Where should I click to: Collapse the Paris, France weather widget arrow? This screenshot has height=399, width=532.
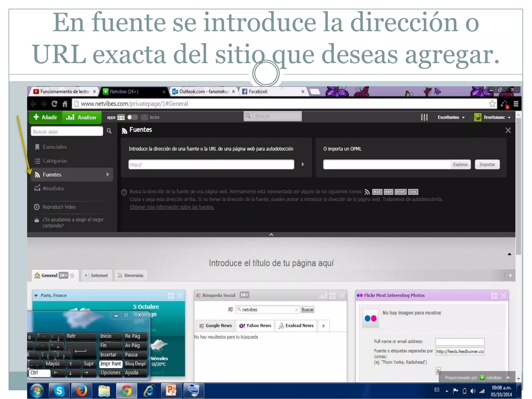[x=36, y=296]
